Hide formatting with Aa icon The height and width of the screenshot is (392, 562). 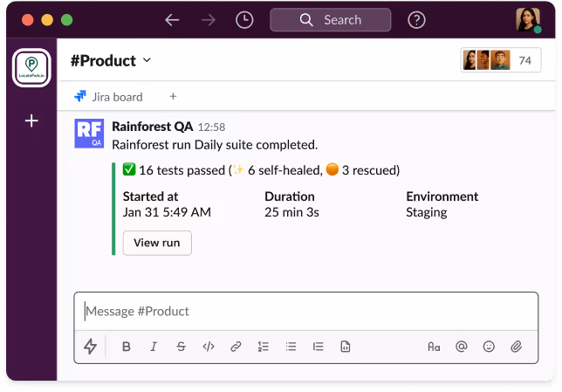[x=434, y=347]
